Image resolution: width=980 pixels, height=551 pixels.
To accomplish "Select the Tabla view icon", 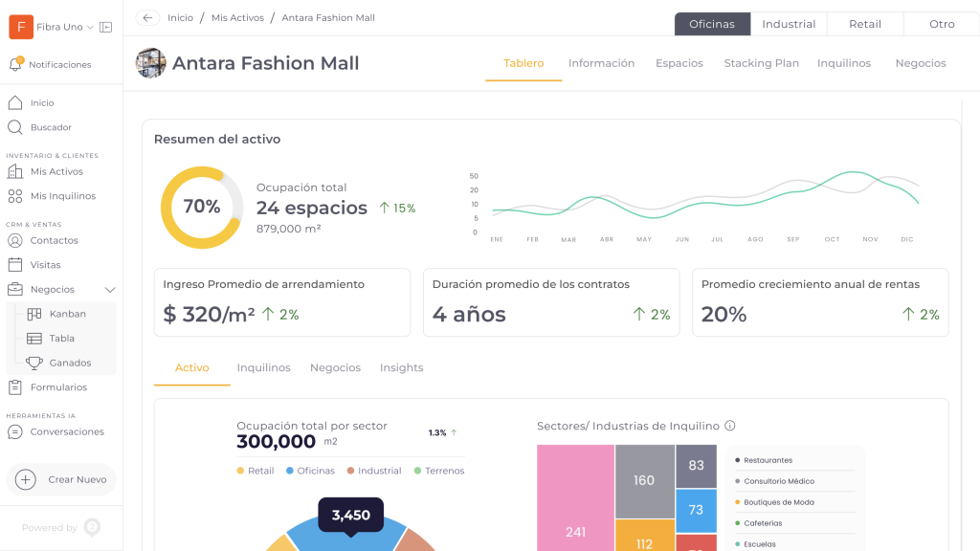I will click(34, 339).
